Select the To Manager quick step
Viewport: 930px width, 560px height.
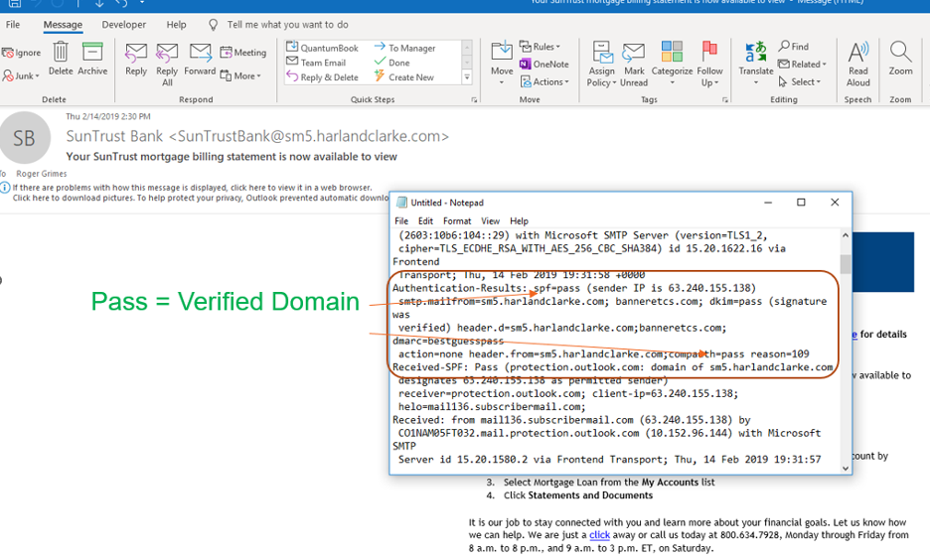pyautogui.click(x=405, y=48)
